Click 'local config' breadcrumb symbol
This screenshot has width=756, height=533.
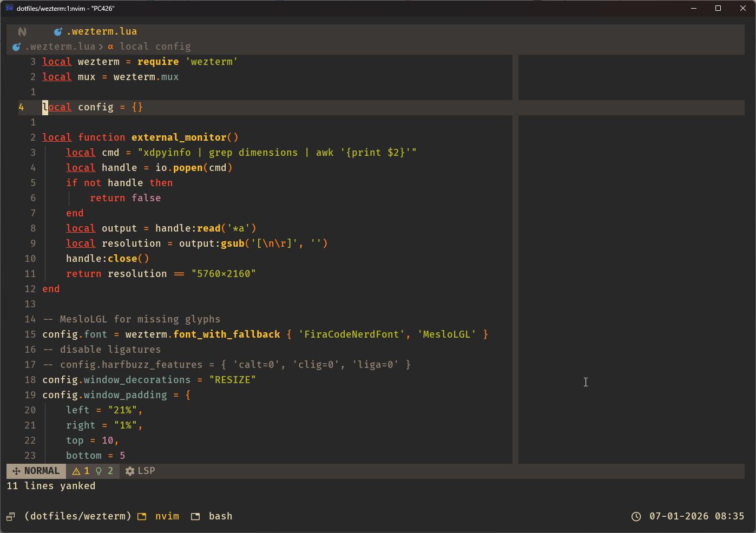[155, 47]
